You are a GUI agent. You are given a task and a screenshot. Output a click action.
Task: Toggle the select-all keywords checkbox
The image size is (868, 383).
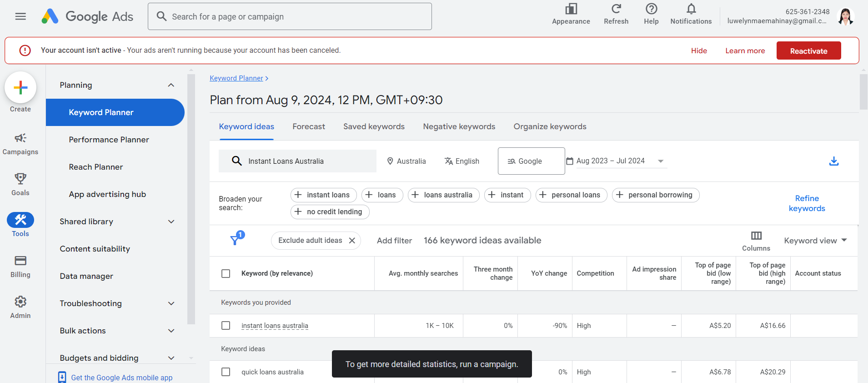226,273
